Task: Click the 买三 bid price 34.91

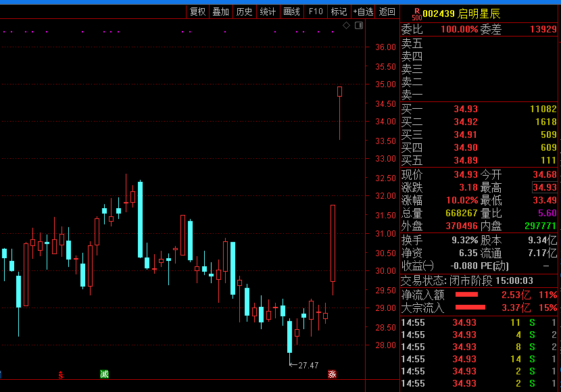Action: [x=466, y=135]
